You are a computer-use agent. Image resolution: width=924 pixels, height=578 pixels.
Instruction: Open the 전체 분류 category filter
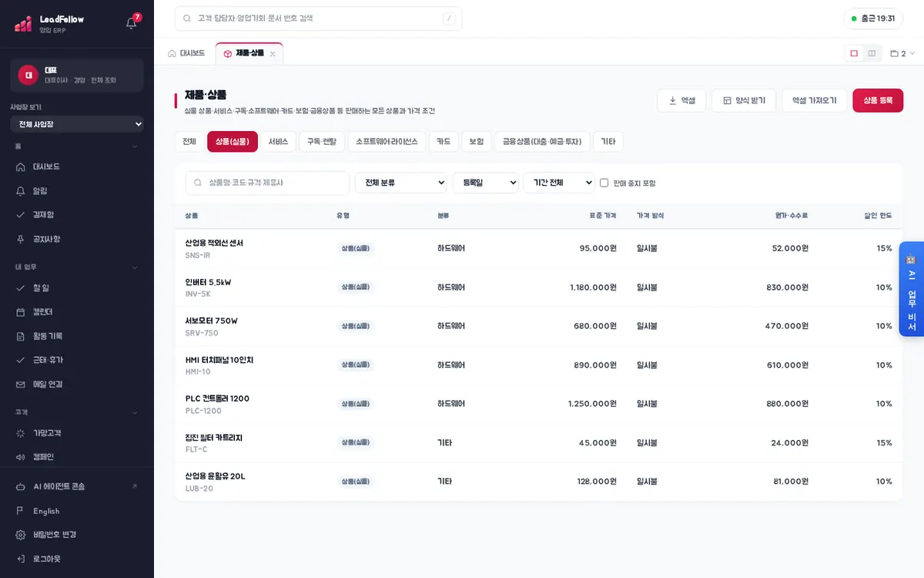[401, 183]
